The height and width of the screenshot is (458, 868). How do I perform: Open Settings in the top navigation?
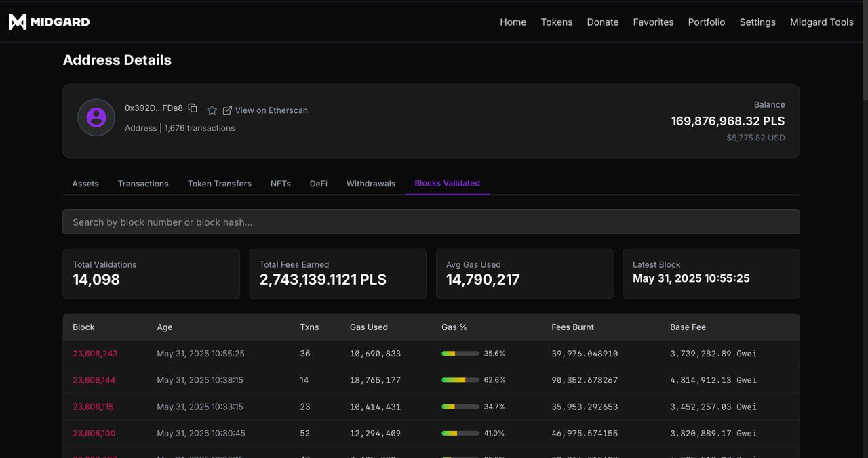click(x=757, y=22)
